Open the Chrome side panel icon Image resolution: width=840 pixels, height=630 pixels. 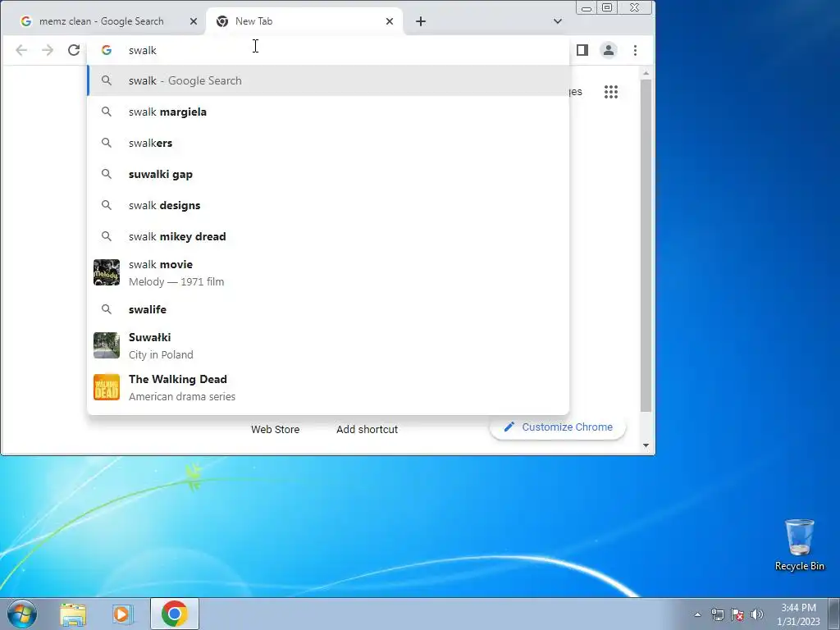tap(582, 50)
